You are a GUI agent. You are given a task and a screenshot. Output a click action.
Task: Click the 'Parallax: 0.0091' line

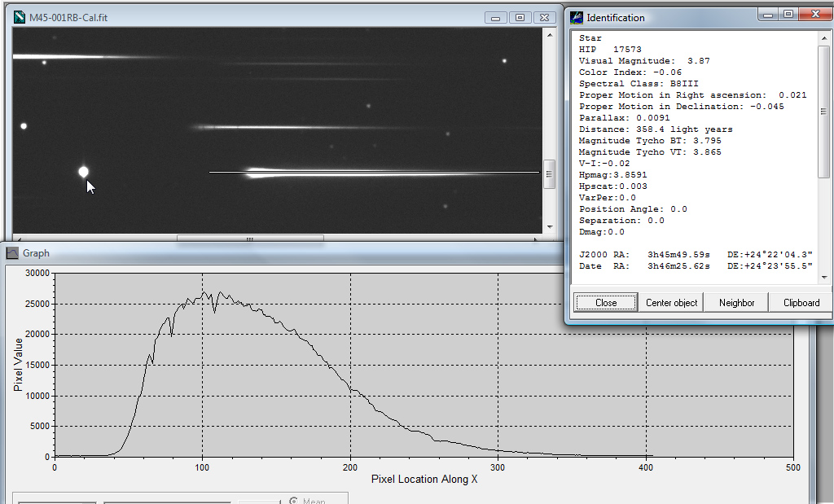click(625, 118)
